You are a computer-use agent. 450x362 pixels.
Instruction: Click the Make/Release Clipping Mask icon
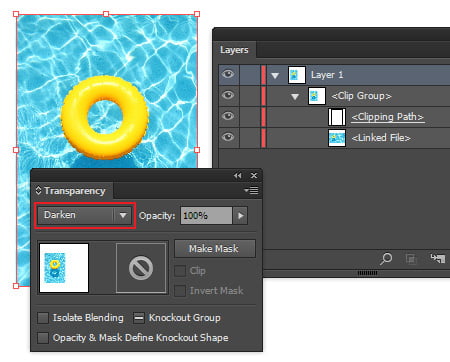pyautogui.click(x=411, y=259)
